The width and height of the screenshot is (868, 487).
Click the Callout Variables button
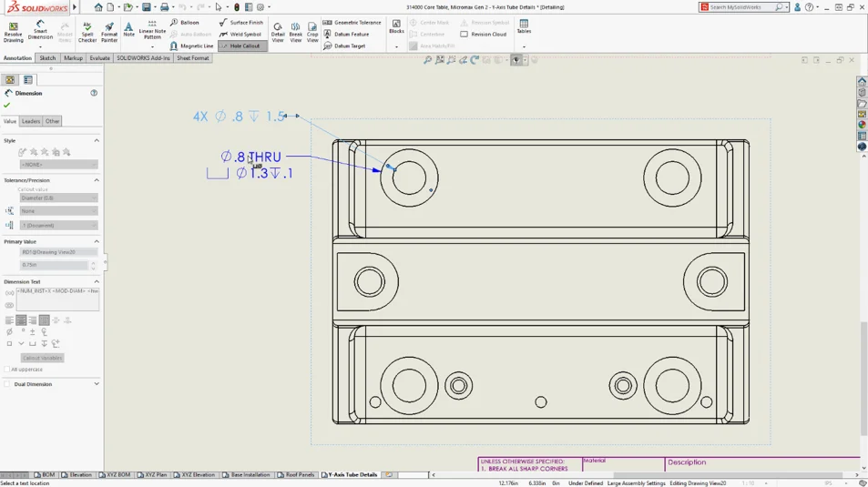[42, 358]
